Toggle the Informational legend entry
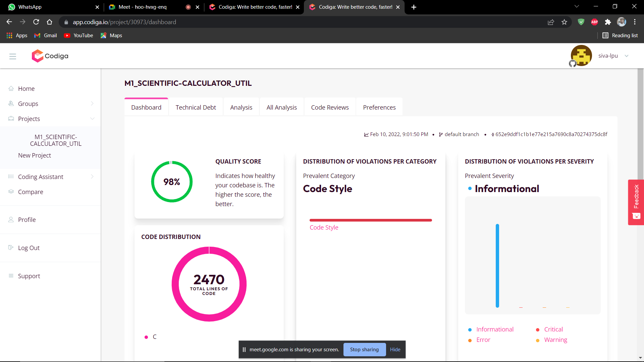This screenshot has width=644, height=362. (x=495, y=329)
